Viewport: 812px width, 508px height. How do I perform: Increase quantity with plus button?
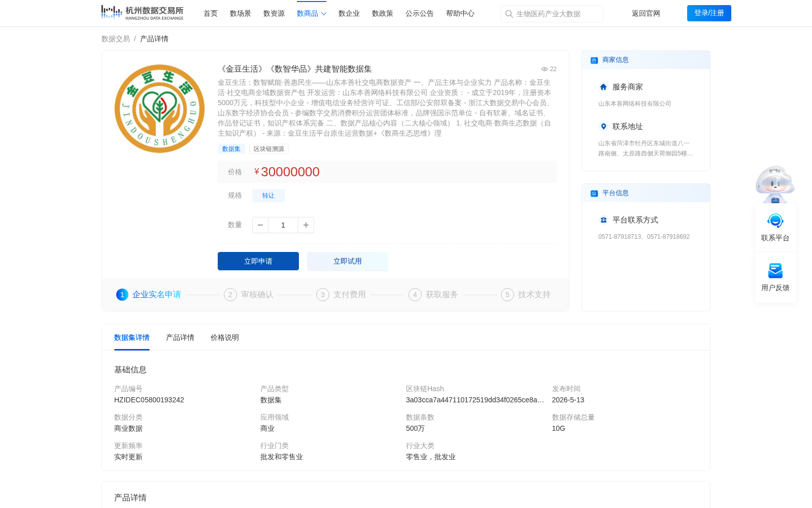[306, 225]
